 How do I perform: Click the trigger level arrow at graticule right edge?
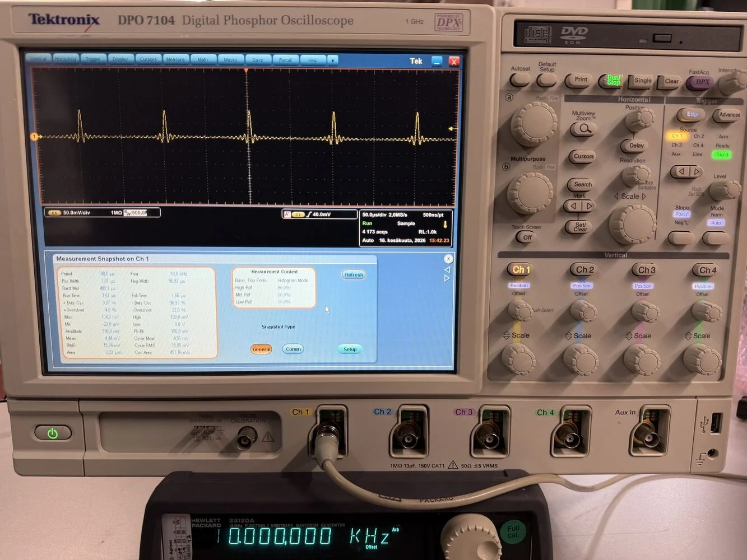(x=451, y=129)
